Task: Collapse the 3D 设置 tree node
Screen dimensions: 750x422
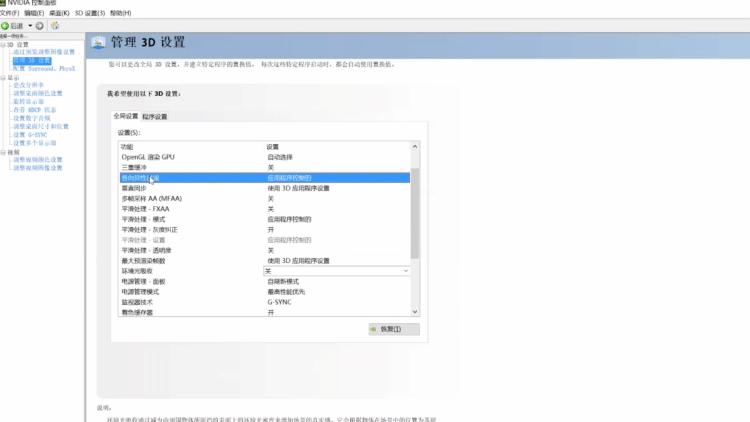Action: pyautogui.click(x=3, y=44)
